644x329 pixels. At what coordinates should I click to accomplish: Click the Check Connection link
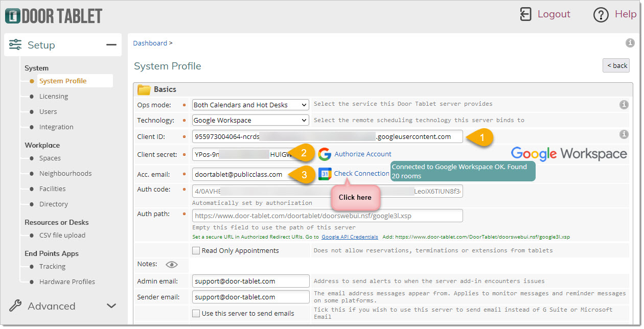tap(361, 173)
